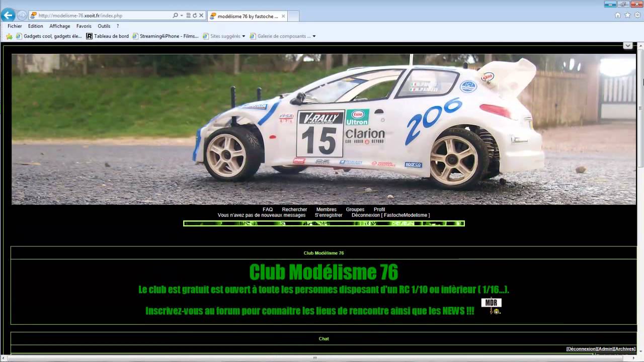Open the '?' help menu

(118, 26)
